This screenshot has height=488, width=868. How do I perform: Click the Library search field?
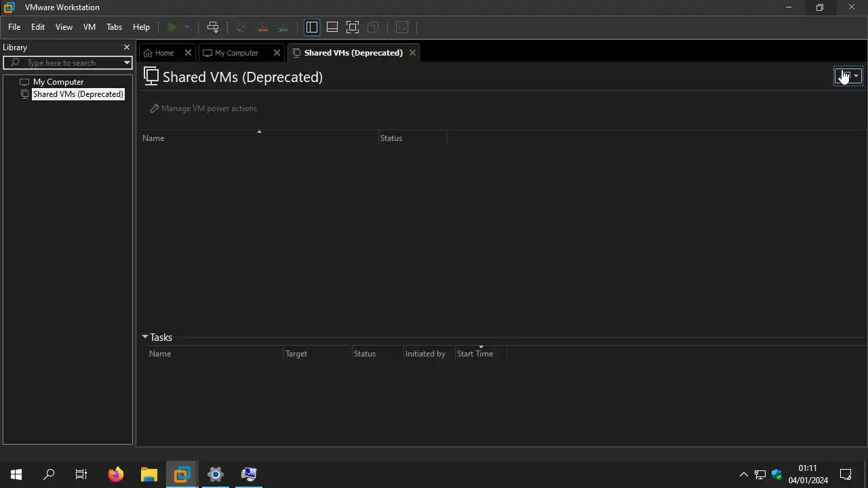(x=68, y=63)
